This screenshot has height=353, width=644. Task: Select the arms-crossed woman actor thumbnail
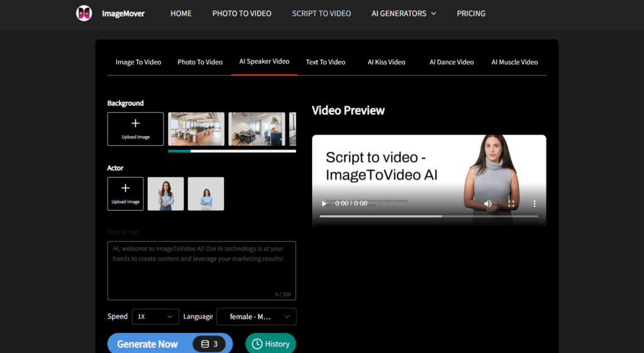pyautogui.click(x=206, y=194)
